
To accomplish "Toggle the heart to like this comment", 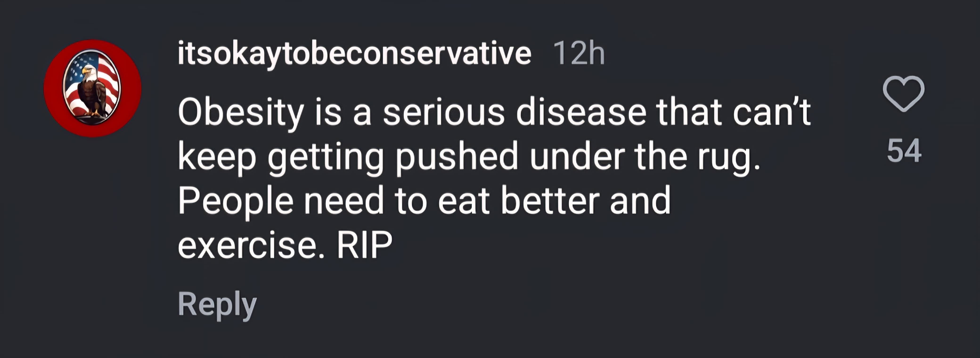I will click(x=903, y=93).
